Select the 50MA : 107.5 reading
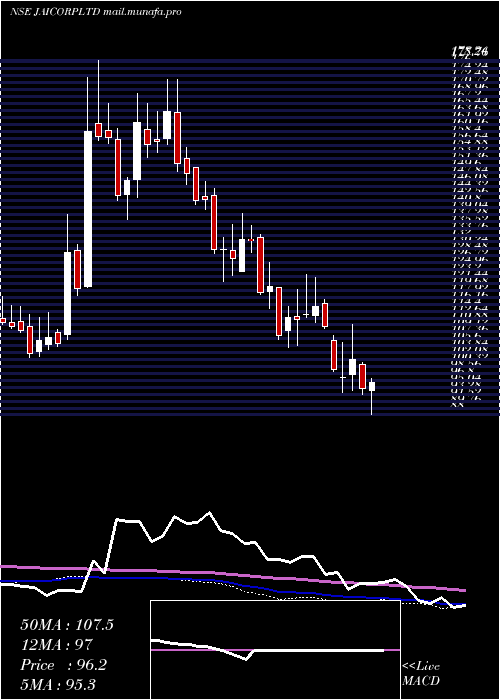The image size is (500, 700). (x=67, y=625)
